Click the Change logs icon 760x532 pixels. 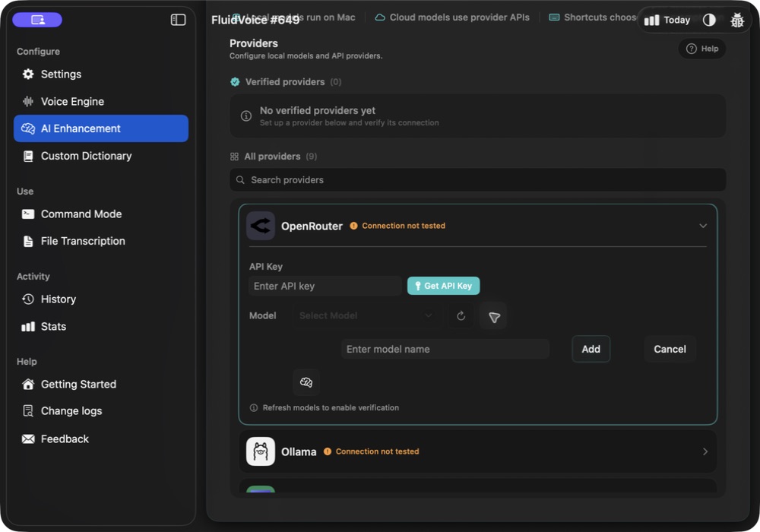click(x=28, y=411)
